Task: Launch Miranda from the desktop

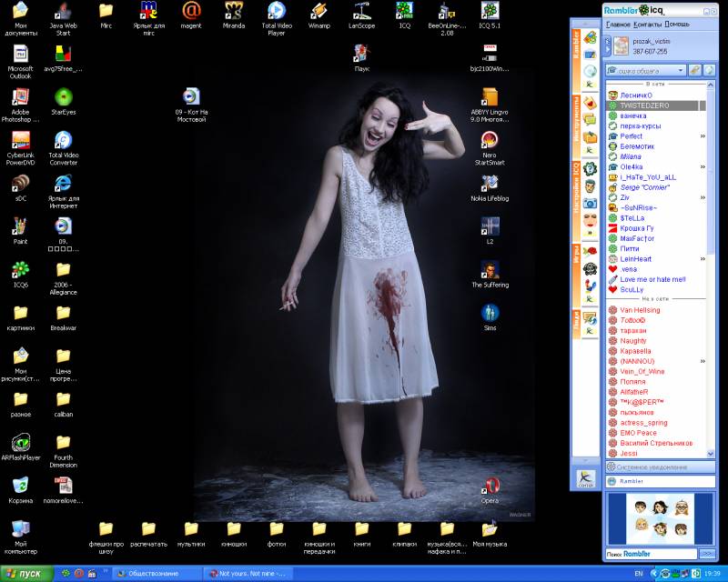Action: (234, 11)
